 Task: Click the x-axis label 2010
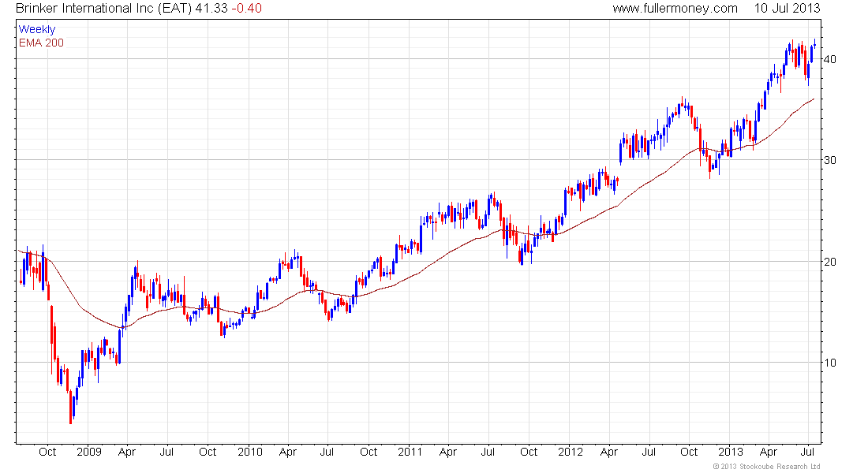pos(249,452)
